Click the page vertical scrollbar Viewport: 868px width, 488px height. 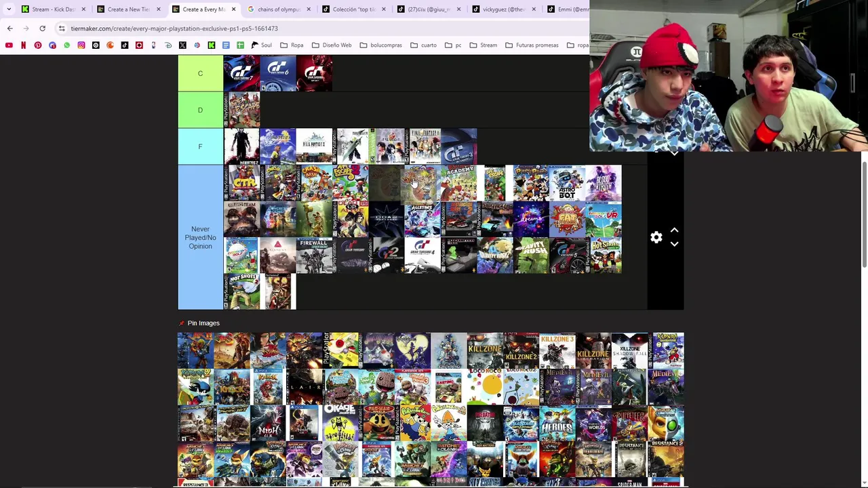point(864,214)
